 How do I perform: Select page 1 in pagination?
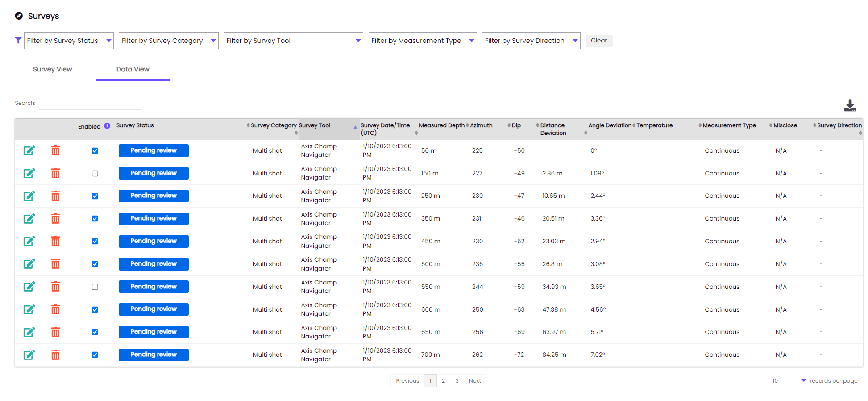pyautogui.click(x=430, y=380)
